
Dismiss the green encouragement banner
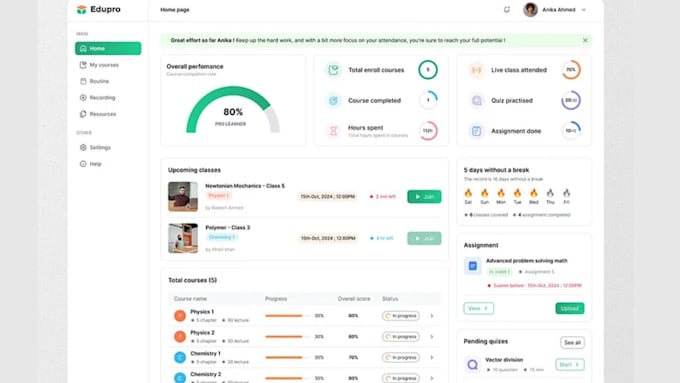click(x=585, y=40)
